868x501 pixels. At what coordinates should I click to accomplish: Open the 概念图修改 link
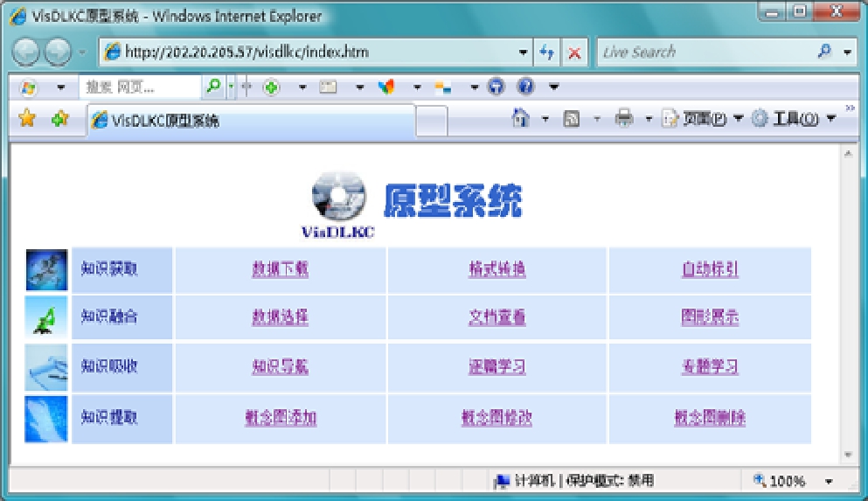(x=497, y=417)
